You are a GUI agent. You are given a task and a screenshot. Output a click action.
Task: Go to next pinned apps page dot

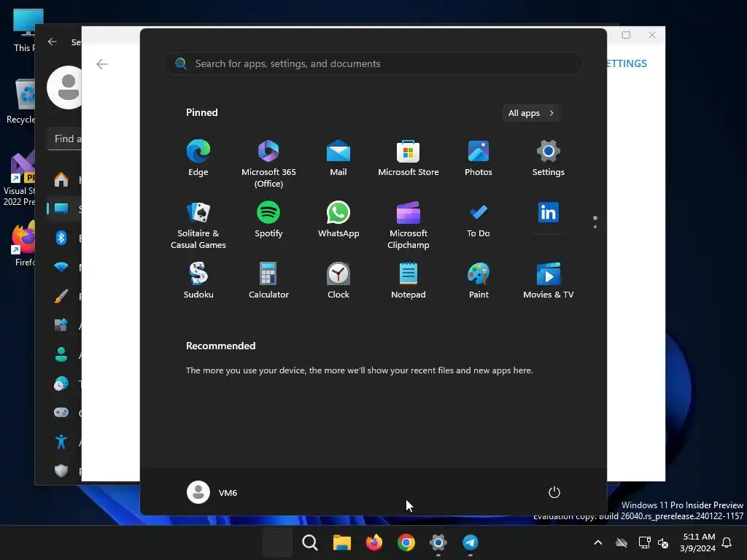coord(595,227)
